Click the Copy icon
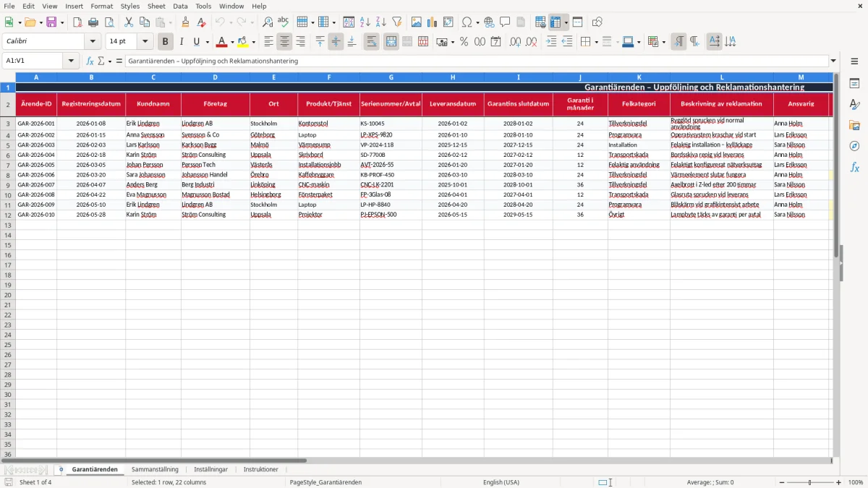 144,22
